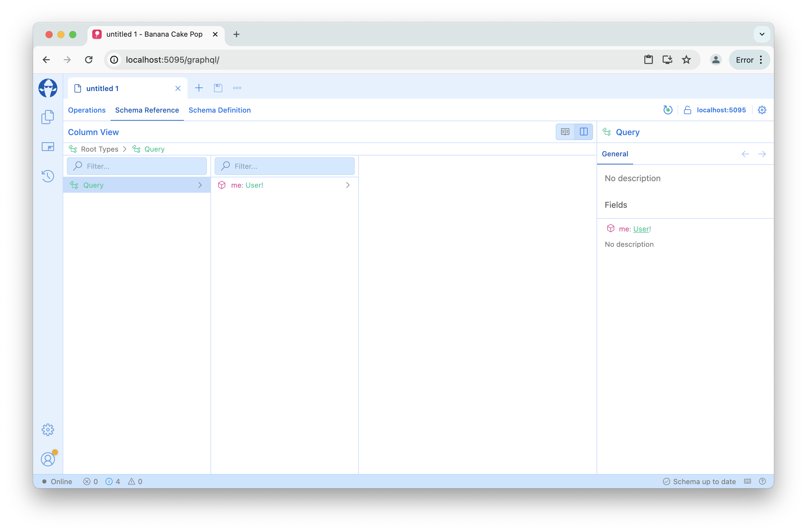This screenshot has width=807, height=532.
Task: Expand the me: User! row chevron
Action: point(348,185)
